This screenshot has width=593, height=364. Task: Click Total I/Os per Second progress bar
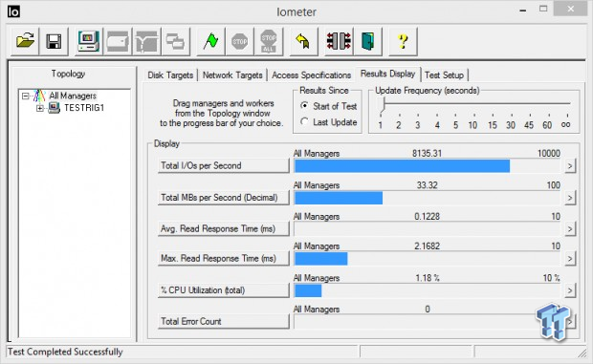point(428,166)
